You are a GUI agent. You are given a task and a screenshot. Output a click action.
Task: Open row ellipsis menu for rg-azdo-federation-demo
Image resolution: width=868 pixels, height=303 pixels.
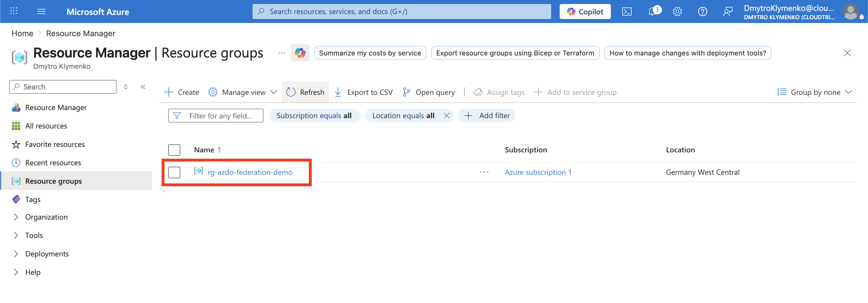tap(484, 172)
